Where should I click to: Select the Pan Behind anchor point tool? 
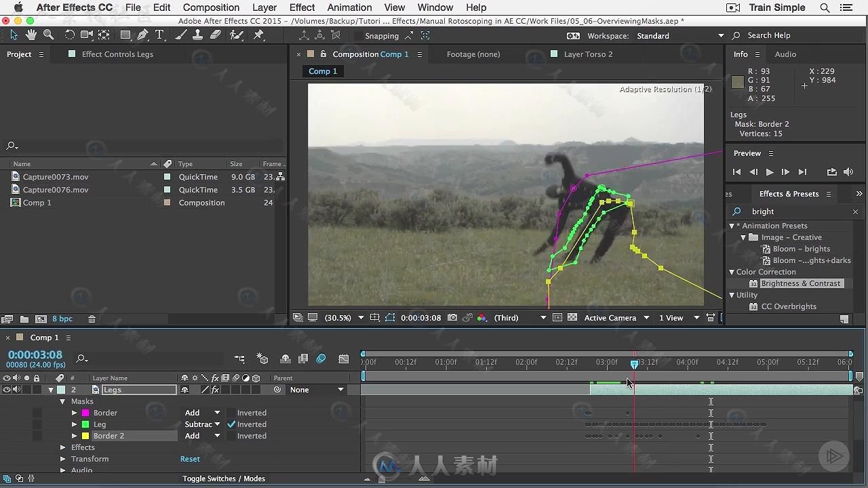[x=104, y=35]
